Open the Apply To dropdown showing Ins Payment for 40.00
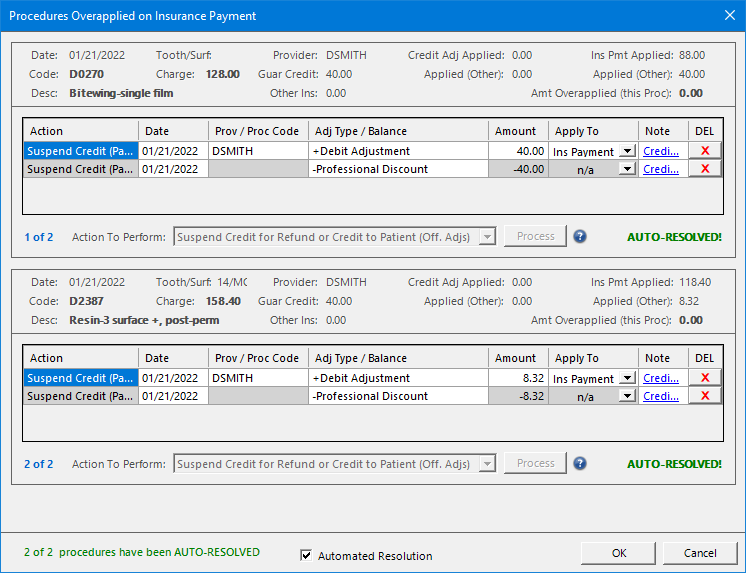Viewport: 746px width, 573px height. 627,152
